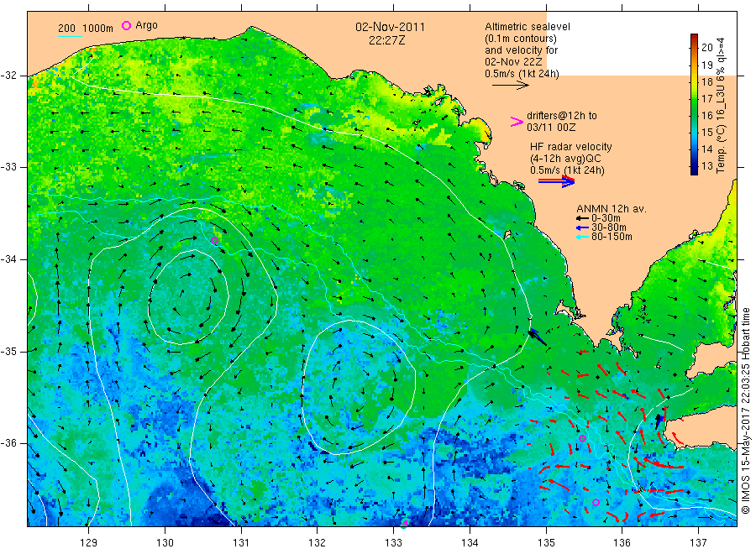Click the Argo float marker near 135.7E 36.6S
The image size is (756, 554).
click(x=596, y=503)
